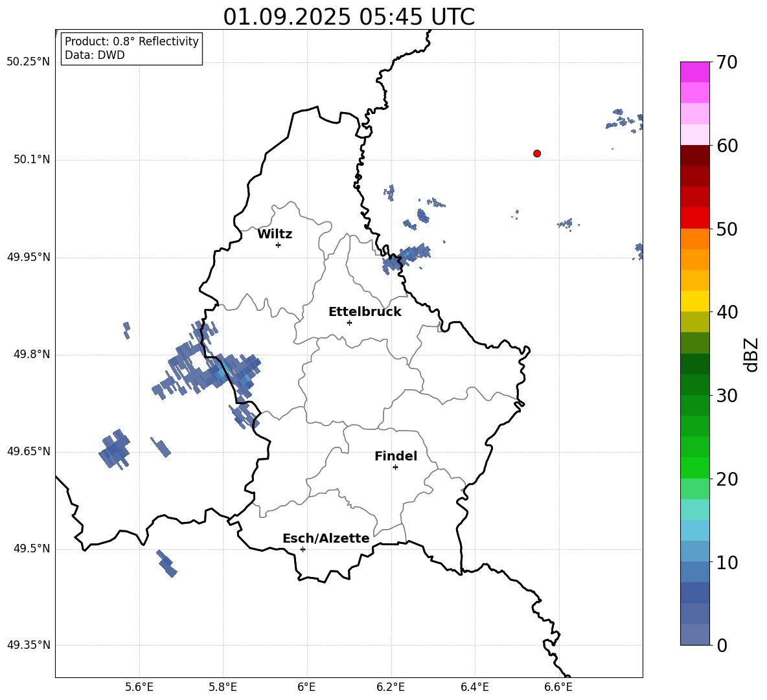Select the dark red 60 dBZ band
767x700 pixels.
(x=695, y=155)
